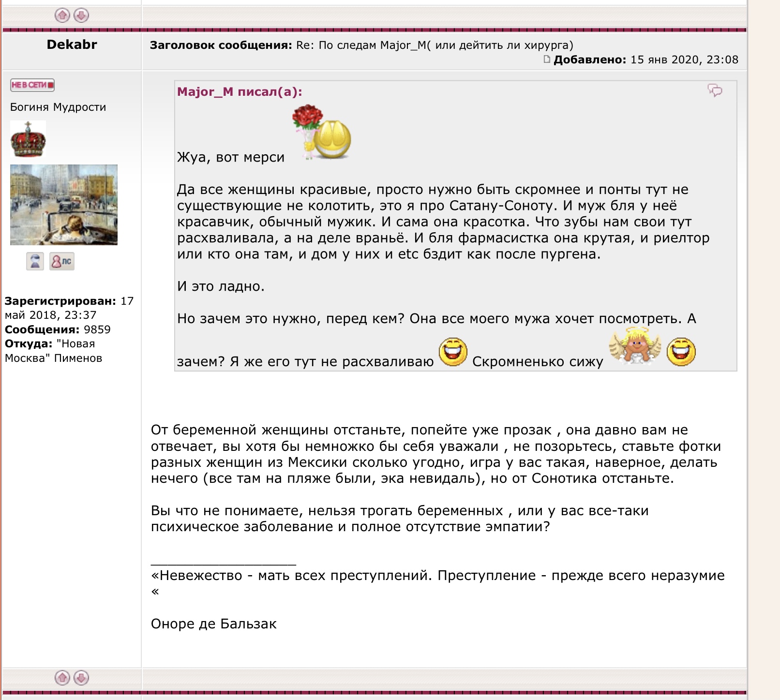The image size is (780, 700).
Task: Click the last laughing smiley in quote
Action: coord(681,352)
